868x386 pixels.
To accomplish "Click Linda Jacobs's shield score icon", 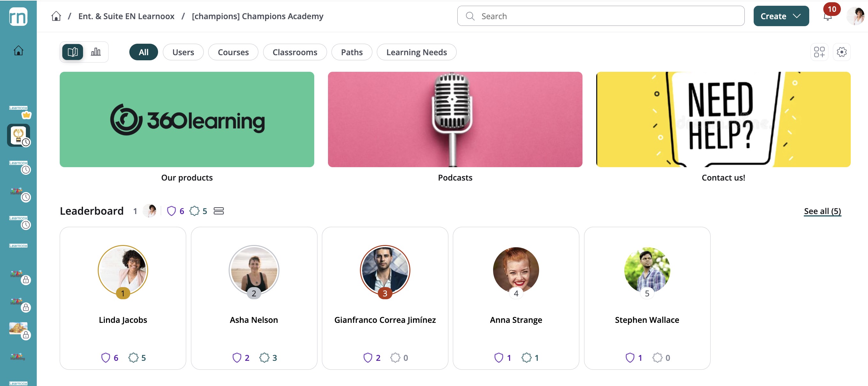I will pos(105,357).
